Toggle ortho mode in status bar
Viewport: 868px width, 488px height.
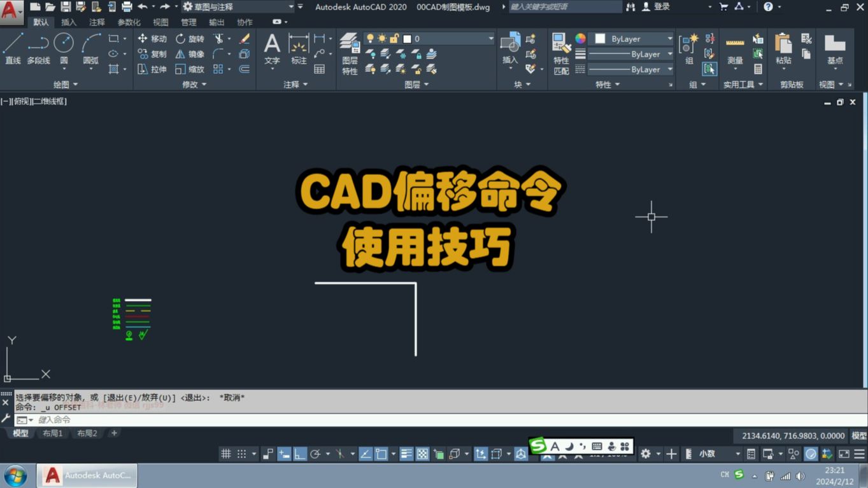pyautogui.click(x=299, y=454)
